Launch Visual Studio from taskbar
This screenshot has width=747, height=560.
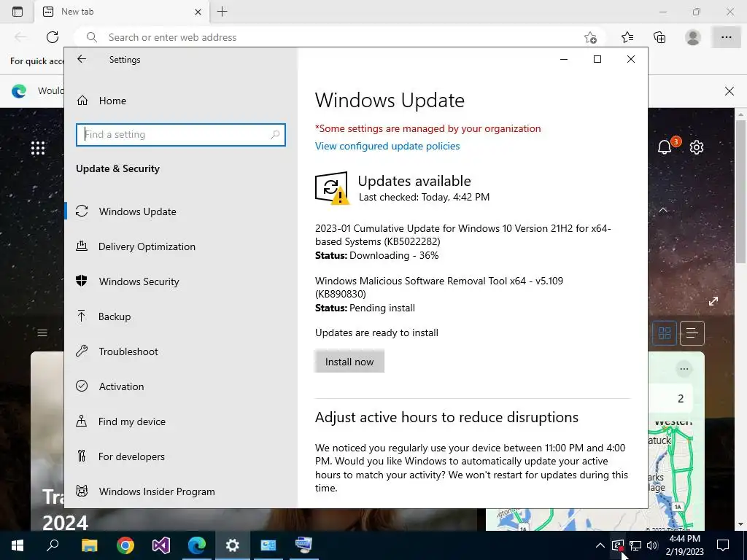161,545
